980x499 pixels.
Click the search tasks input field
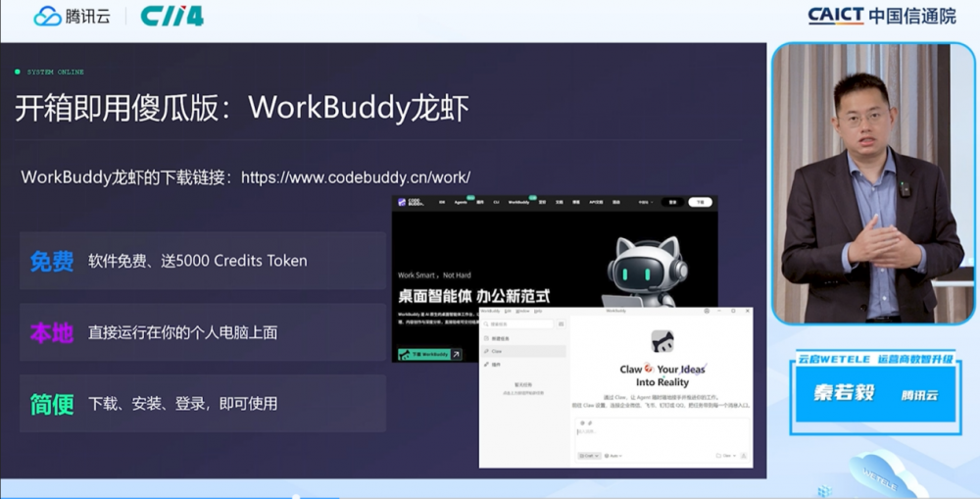pos(517,323)
